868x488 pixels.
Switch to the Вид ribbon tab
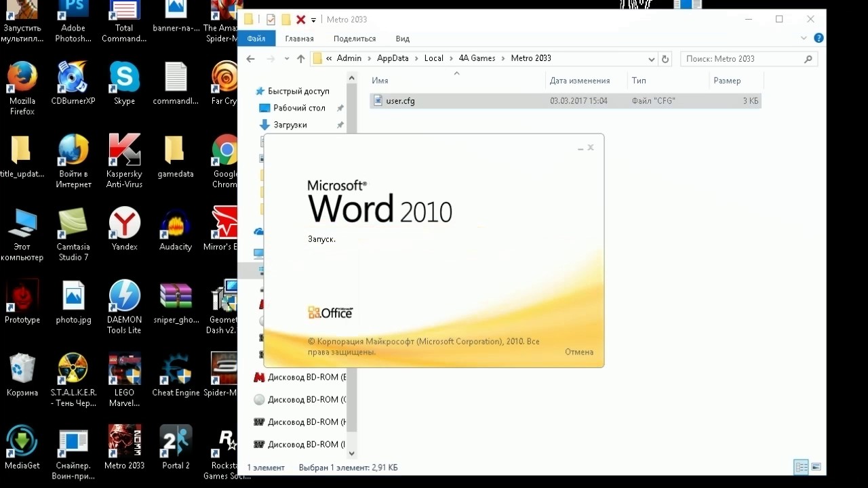[403, 39]
